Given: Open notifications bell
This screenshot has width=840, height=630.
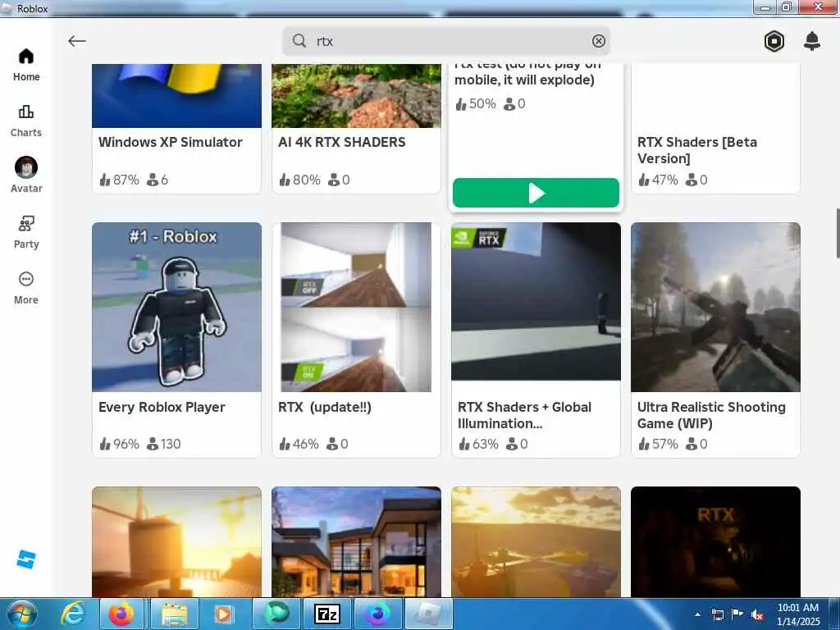Looking at the screenshot, I should (x=812, y=41).
